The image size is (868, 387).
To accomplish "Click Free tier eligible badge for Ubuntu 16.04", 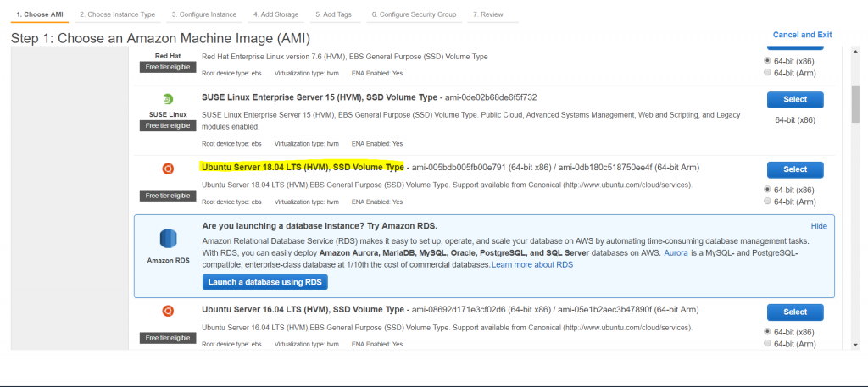I will (168, 338).
